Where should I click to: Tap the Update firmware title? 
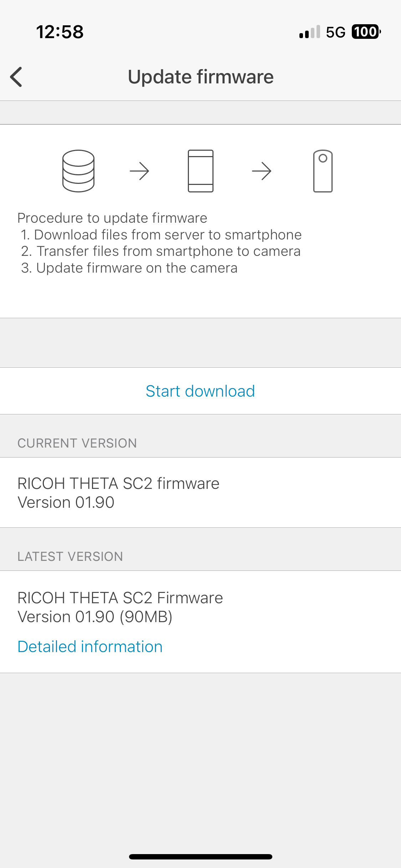201,77
